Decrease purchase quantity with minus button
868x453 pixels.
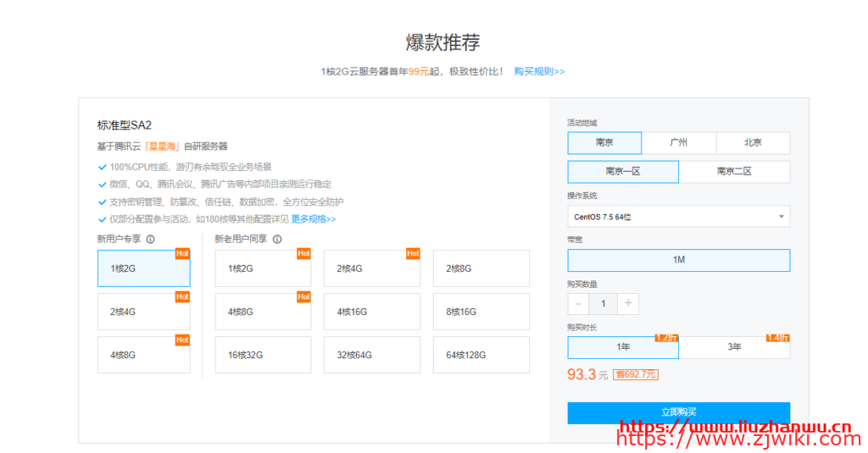578,304
